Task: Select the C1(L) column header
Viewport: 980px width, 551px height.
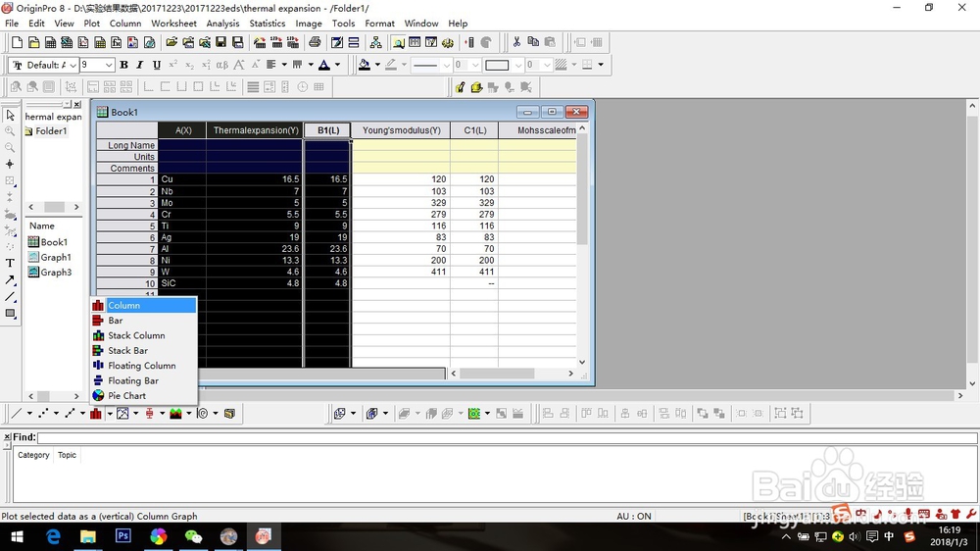Action: point(475,130)
